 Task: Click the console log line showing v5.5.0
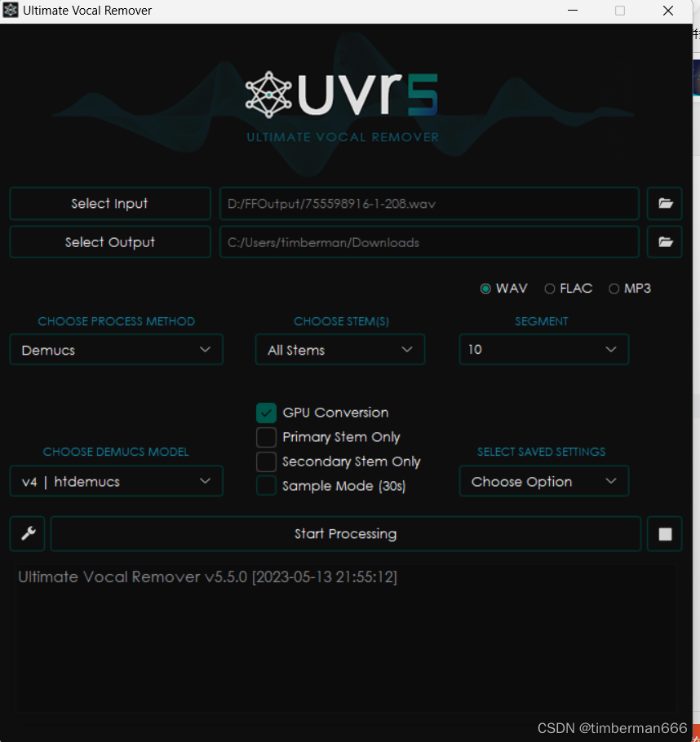[x=207, y=576]
